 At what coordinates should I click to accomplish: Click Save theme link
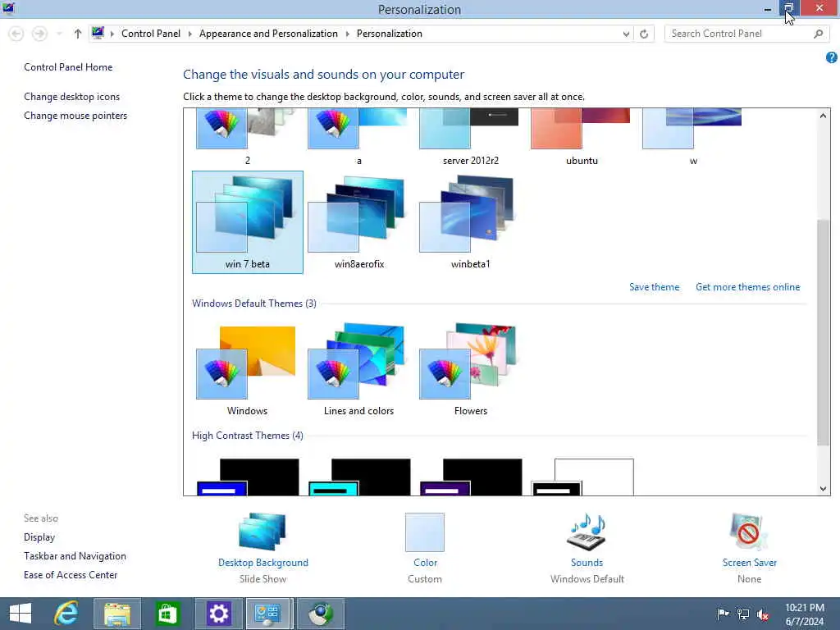(x=654, y=287)
